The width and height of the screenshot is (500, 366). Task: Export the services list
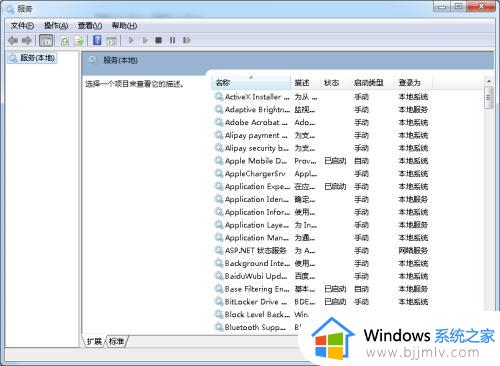[x=79, y=41]
